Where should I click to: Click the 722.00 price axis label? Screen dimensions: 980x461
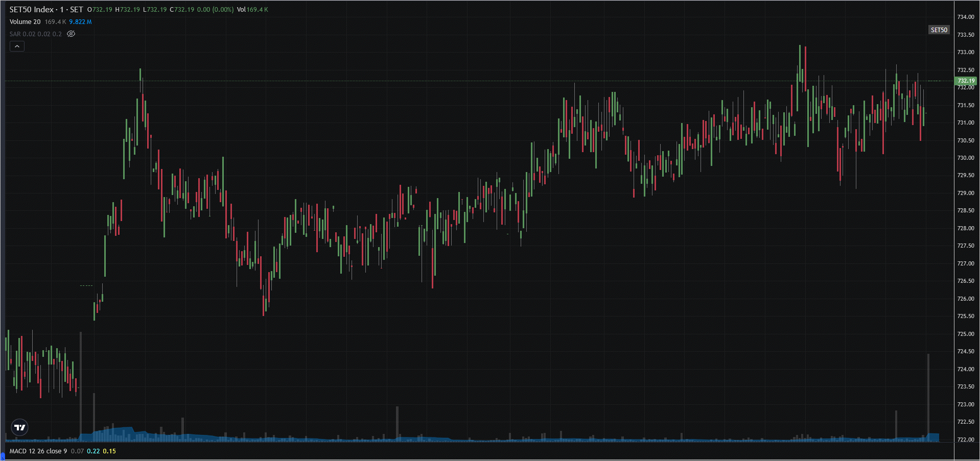[965, 440]
